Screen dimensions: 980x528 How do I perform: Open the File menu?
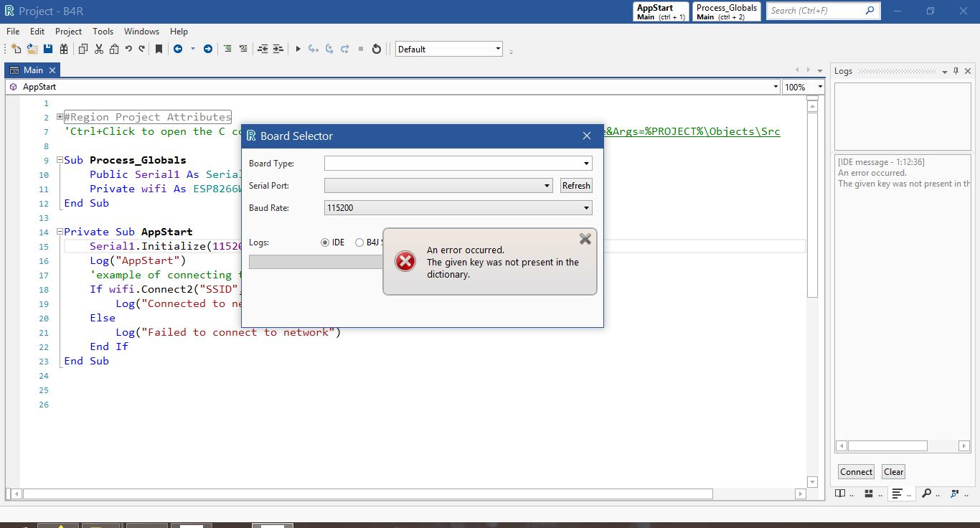coord(13,32)
